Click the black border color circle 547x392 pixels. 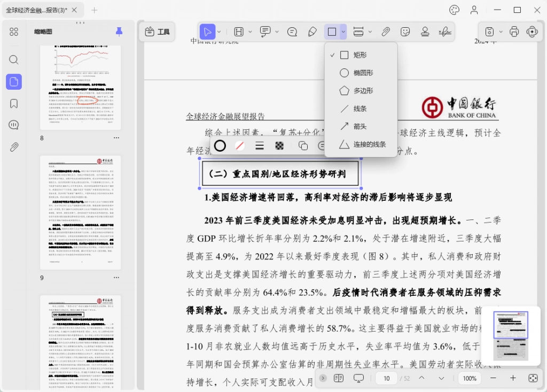point(220,146)
